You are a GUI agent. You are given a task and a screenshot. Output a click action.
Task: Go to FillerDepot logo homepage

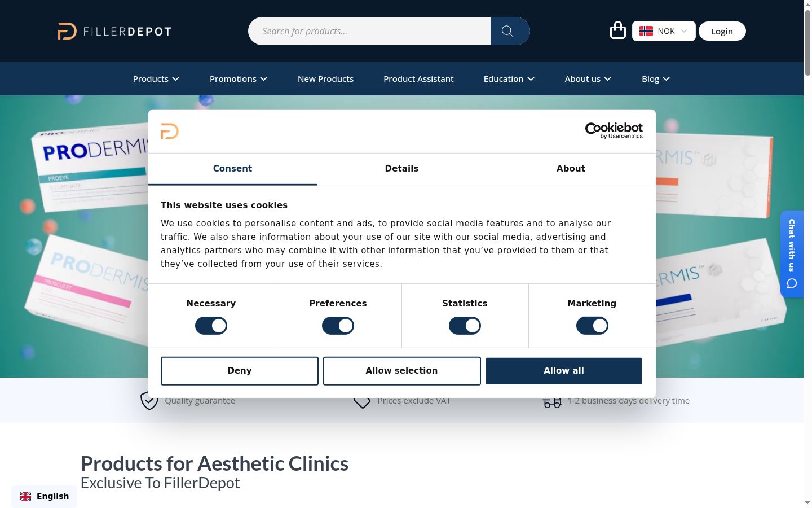pyautogui.click(x=114, y=31)
